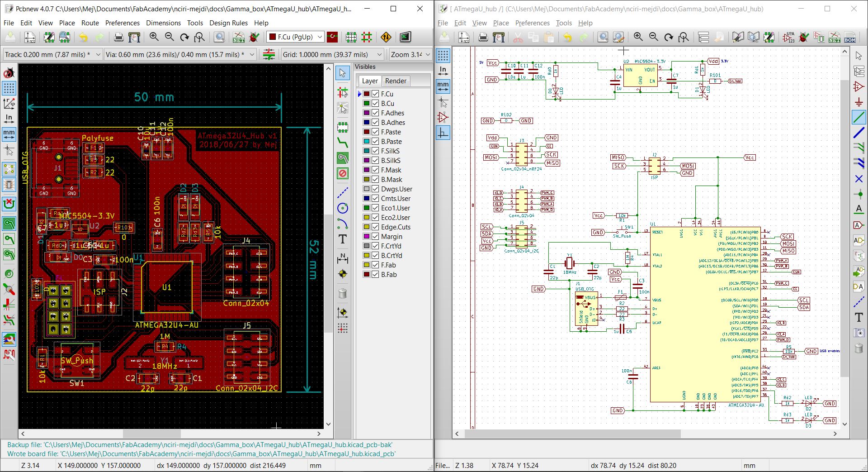
Task: Select the add dimension tool in Pcbnew
Action: pos(343,258)
